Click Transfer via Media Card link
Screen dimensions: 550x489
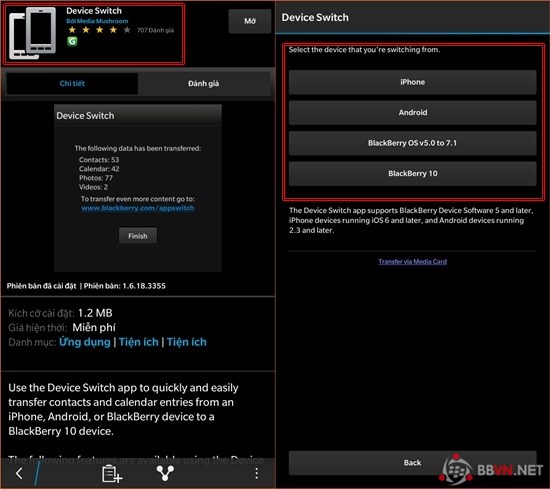412,261
